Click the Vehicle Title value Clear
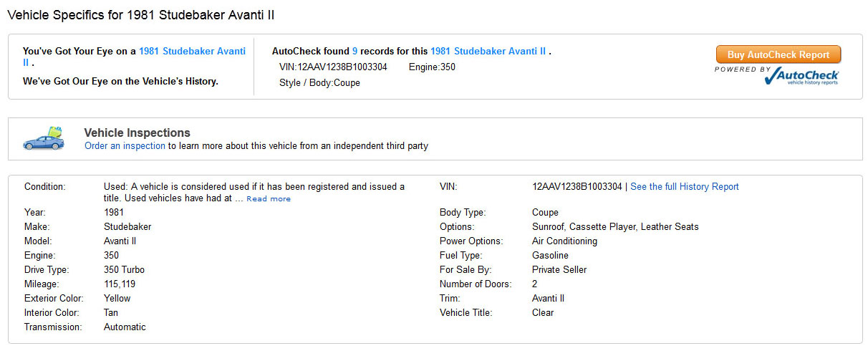 (543, 313)
